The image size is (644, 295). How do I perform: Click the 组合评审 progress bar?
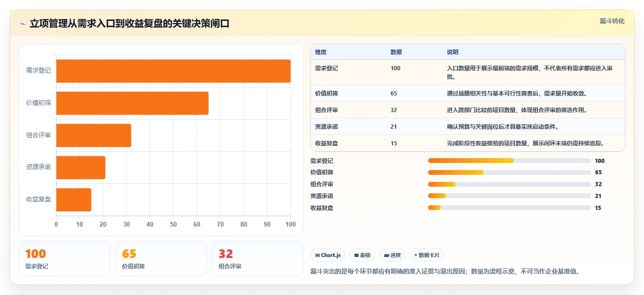tap(509, 184)
